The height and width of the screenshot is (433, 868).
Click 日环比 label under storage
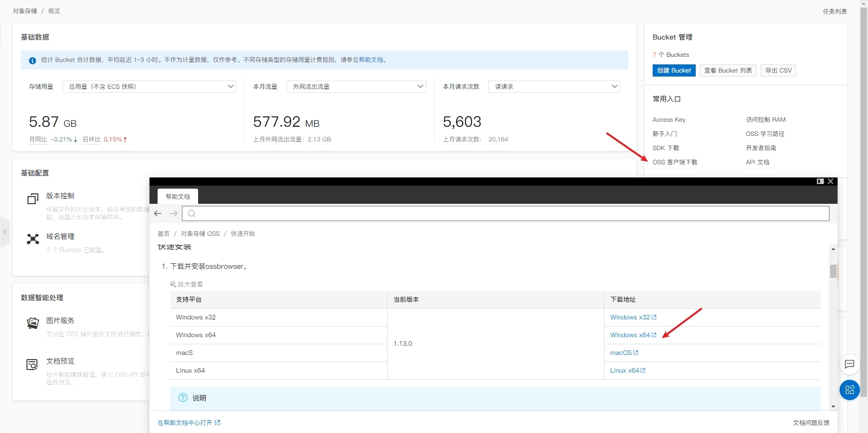(92, 139)
